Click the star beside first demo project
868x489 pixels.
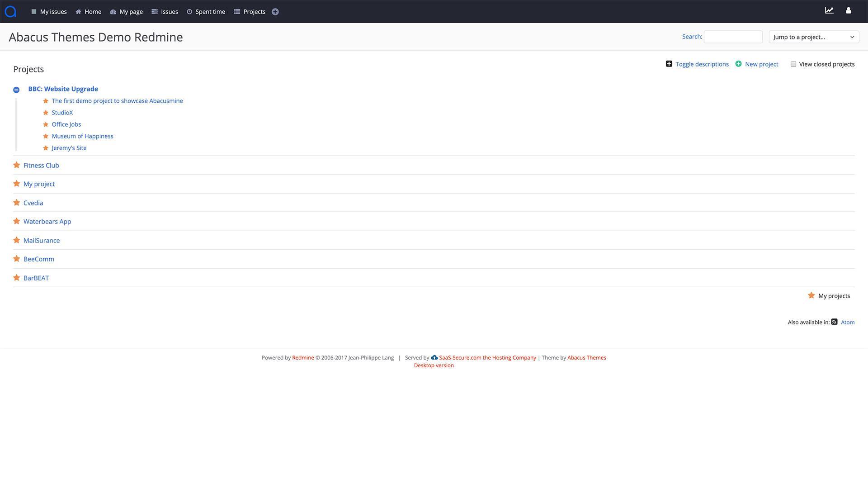click(x=46, y=101)
